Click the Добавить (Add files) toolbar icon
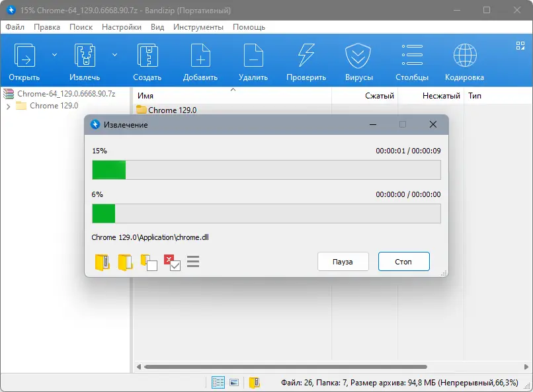Image resolution: width=533 pixels, height=392 pixels. [x=200, y=56]
